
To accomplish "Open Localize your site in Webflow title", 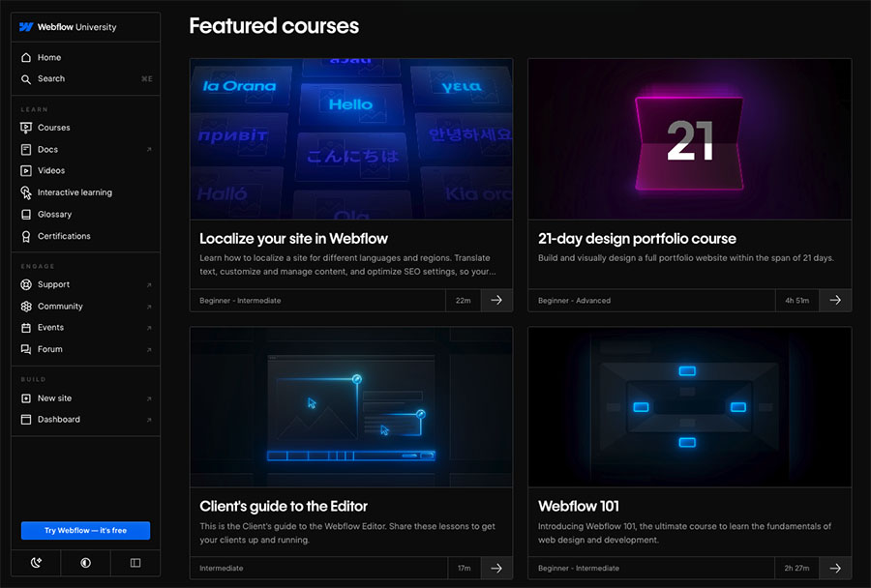I will tap(293, 239).
